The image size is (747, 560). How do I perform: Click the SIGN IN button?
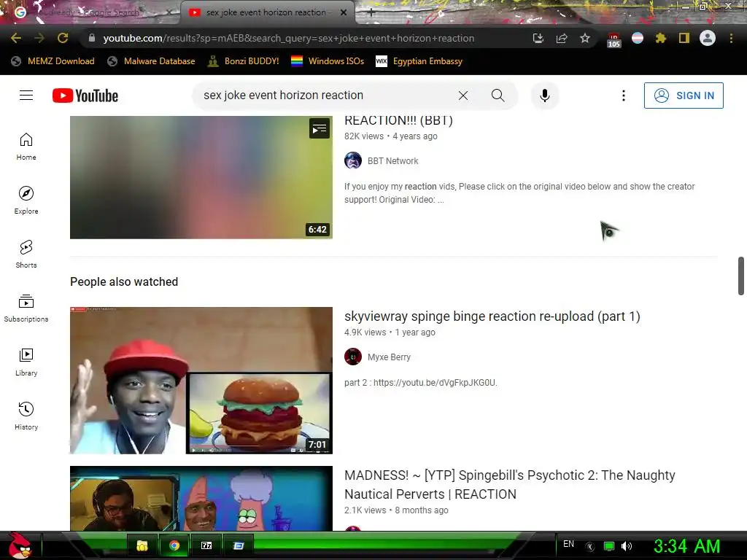click(x=684, y=96)
